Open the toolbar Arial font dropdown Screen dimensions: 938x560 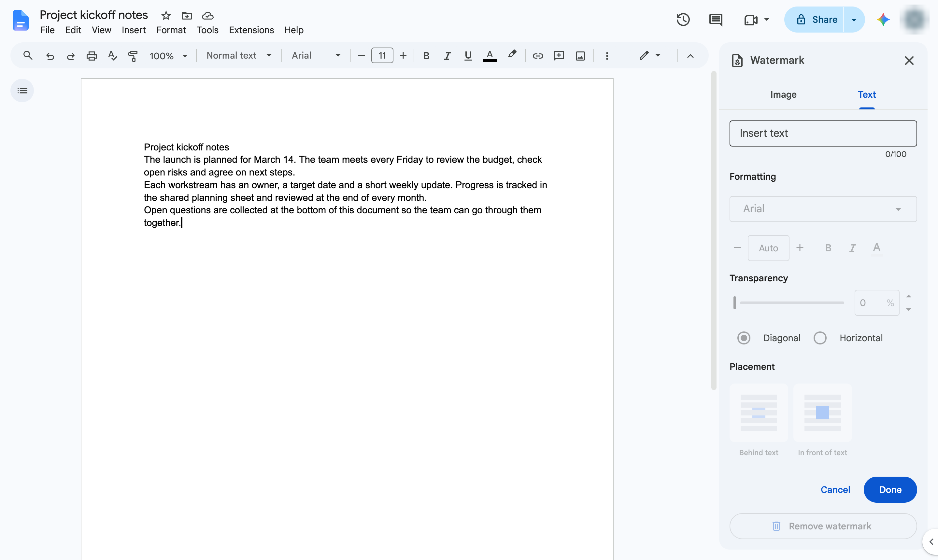tap(316, 56)
